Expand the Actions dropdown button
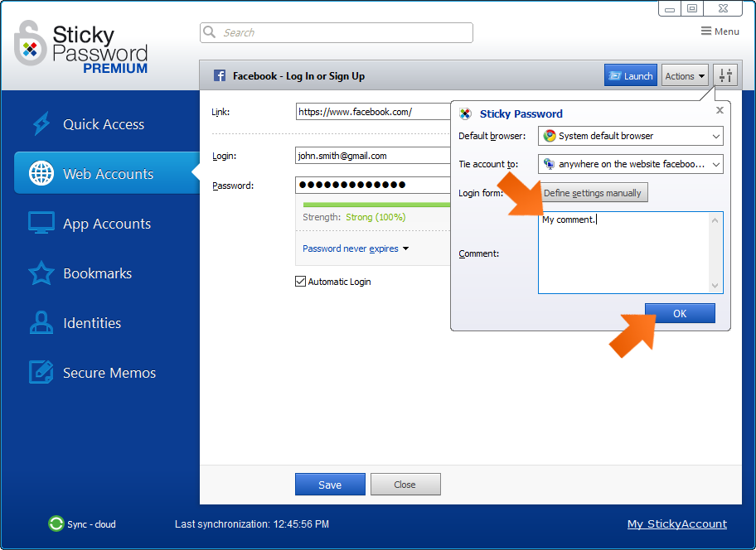This screenshot has height=550, width=756. [685, 75]
